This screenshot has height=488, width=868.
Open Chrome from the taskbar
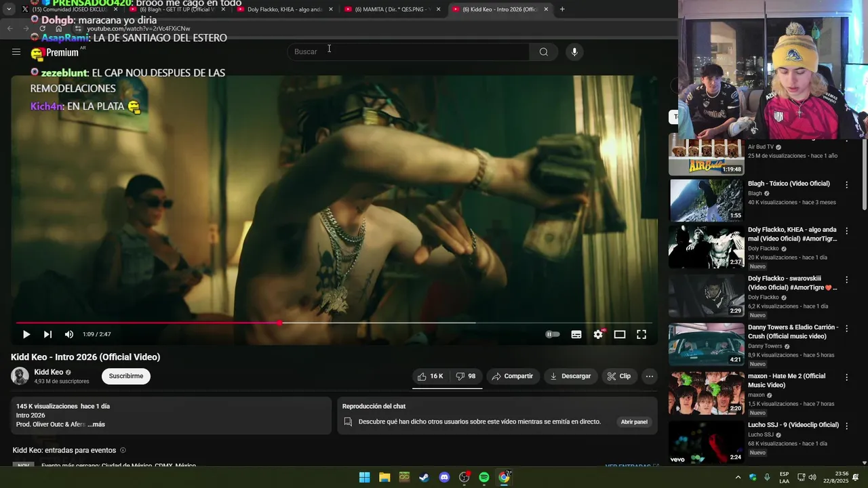click(x=505, y=477)
